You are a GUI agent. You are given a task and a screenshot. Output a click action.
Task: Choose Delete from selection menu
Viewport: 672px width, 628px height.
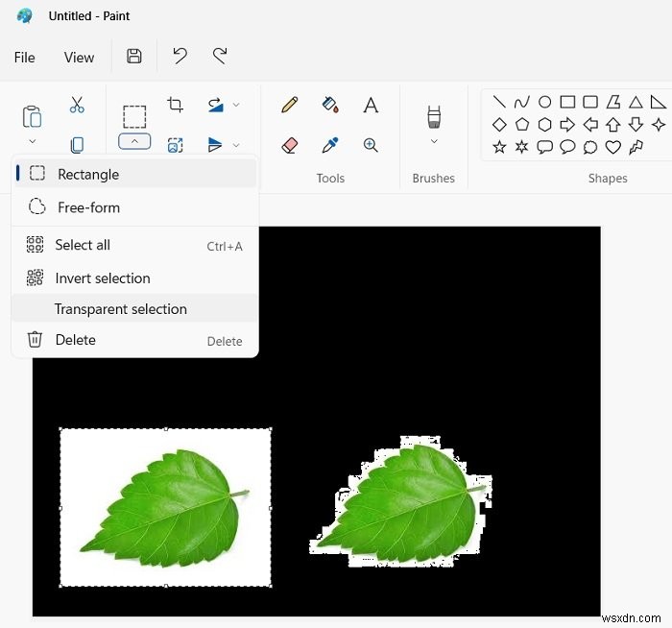click(134, 340)
